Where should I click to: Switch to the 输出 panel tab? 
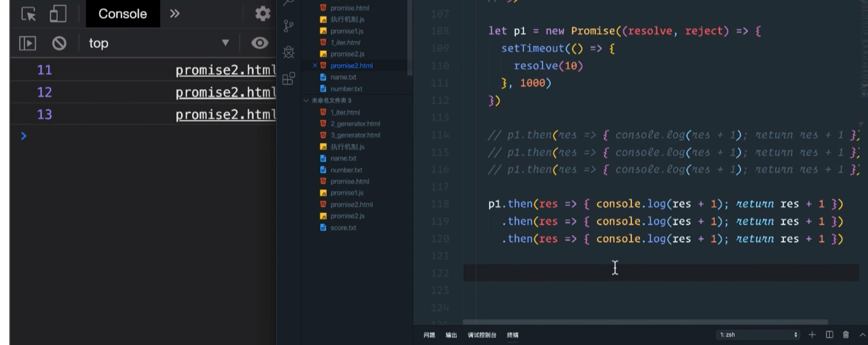click(451, 335)
